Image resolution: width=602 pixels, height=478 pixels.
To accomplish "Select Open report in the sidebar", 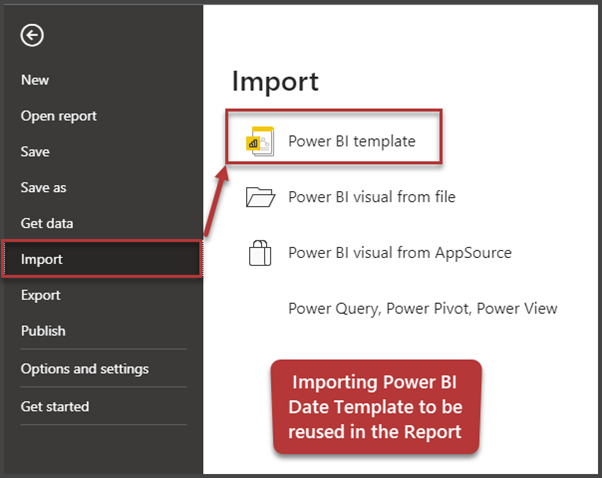I will [58, 116].
